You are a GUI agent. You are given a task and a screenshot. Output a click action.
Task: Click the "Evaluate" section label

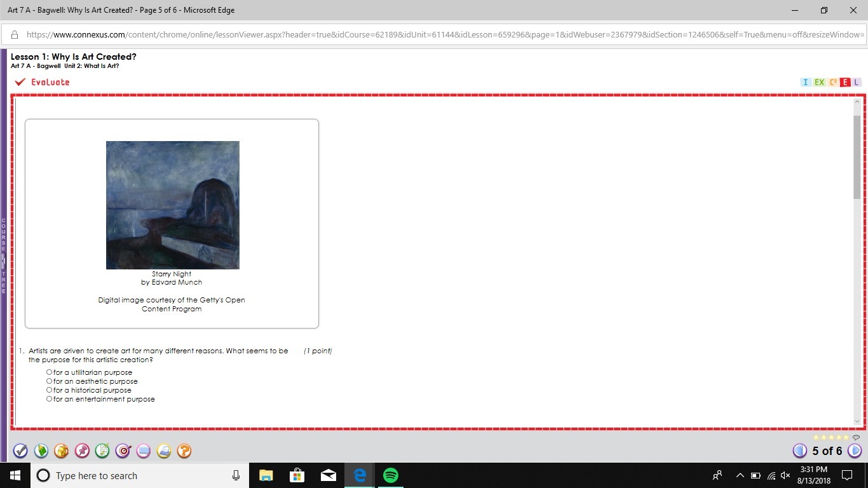(50, 82)
